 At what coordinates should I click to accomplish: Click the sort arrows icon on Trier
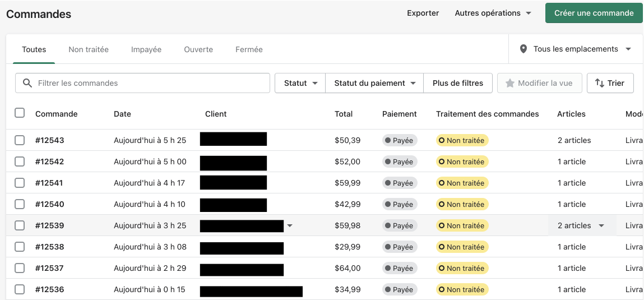coord(600,84)
